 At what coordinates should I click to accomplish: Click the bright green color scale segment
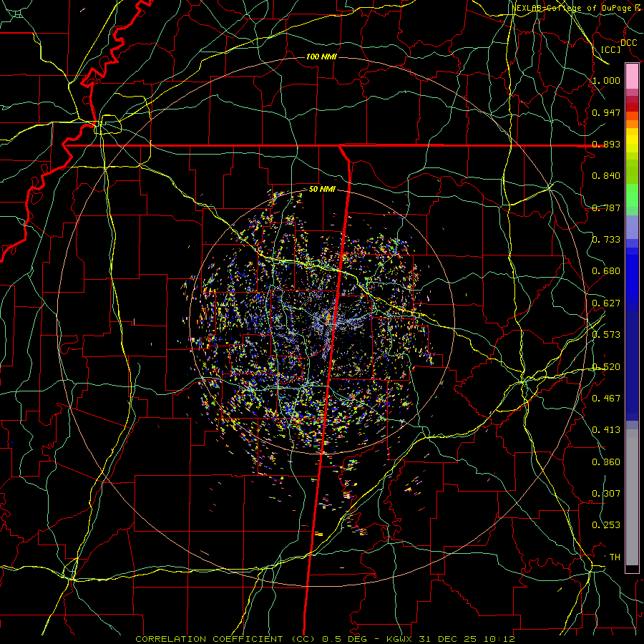pyautogui.click(x=632, y=195)
